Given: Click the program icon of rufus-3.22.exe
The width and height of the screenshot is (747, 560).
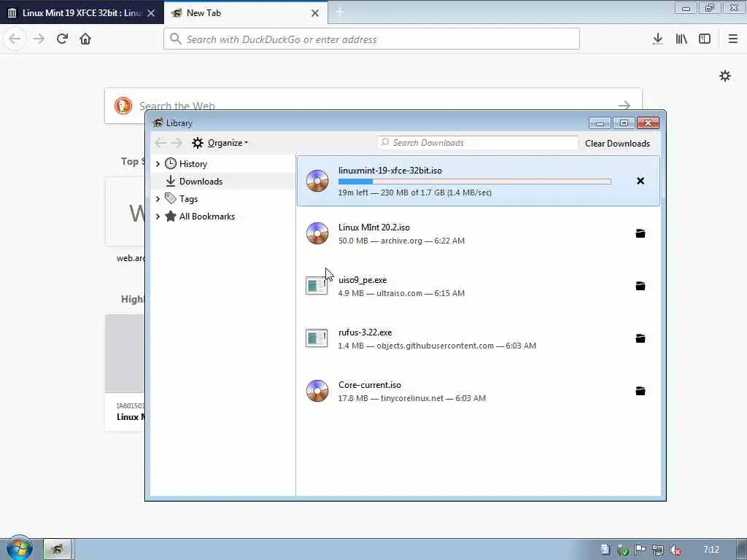Looking at the screenshot, I should 317,338.
